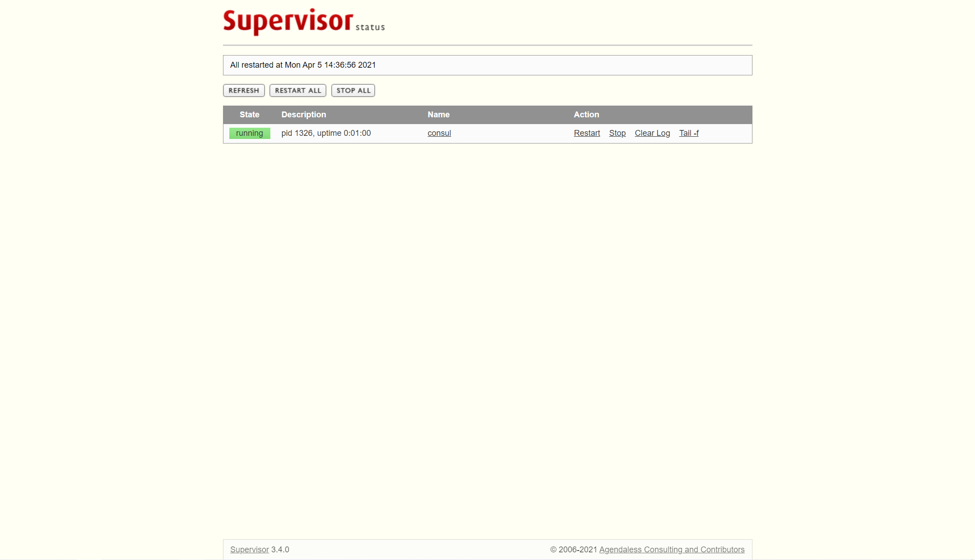
Task: Select the Description column header to sort
Action: pyautogui.click(x=303, y=115)
